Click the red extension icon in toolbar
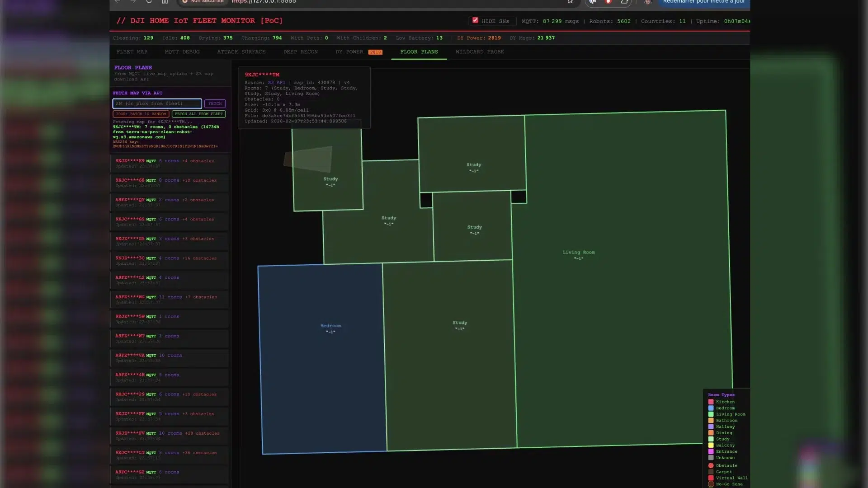868x488 pixels. click(x=608, y=2)
